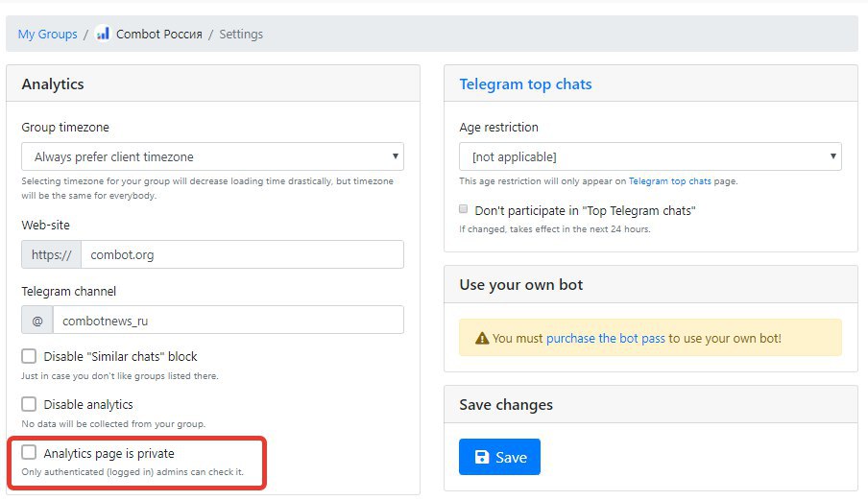Click the blue Save button
The image size is (868, 501).
[499, 457]
